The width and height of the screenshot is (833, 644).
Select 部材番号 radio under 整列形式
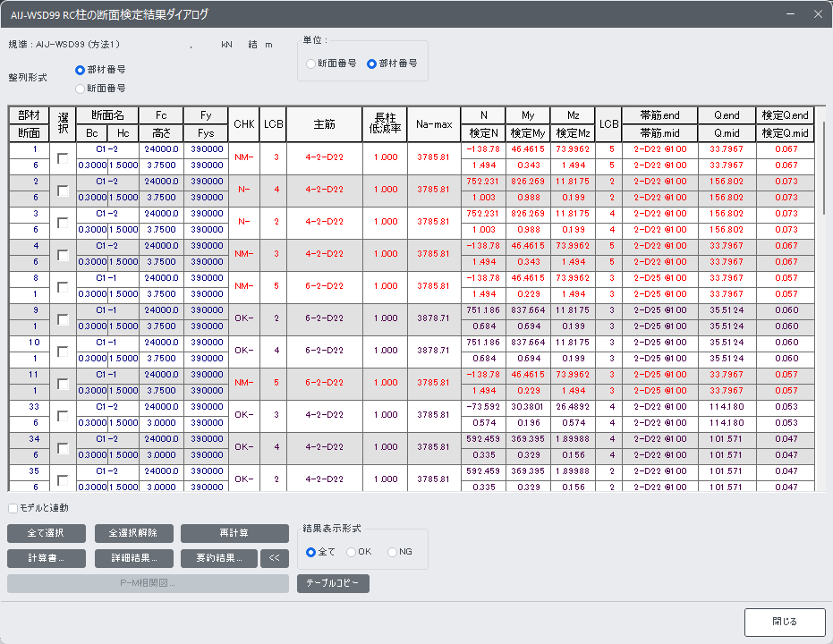(x=81, y=70)
